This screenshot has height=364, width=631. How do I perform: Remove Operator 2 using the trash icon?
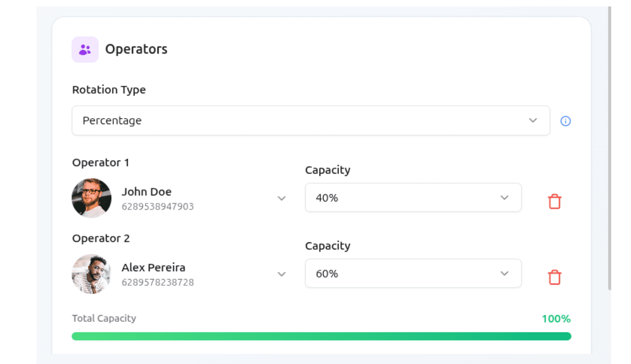(x=555, y=277)
